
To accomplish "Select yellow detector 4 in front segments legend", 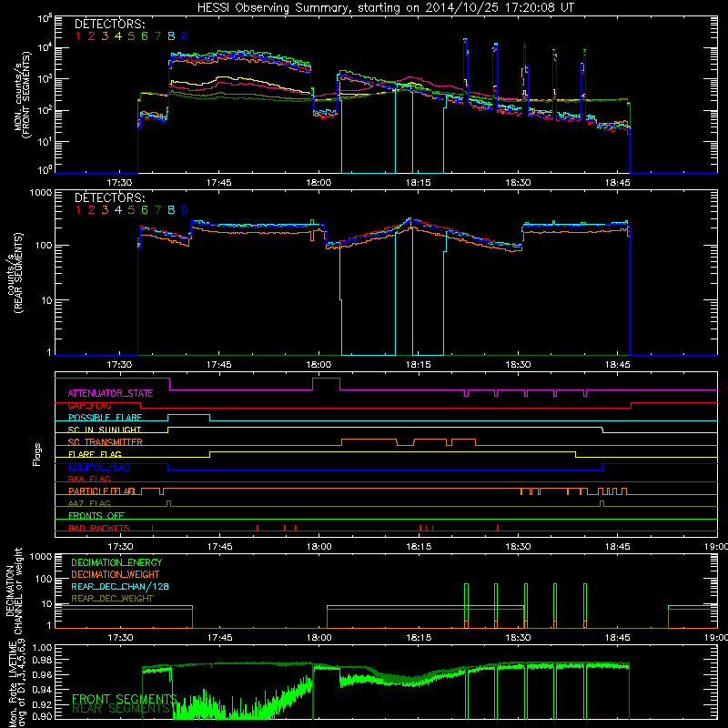I will click(118, 36).
